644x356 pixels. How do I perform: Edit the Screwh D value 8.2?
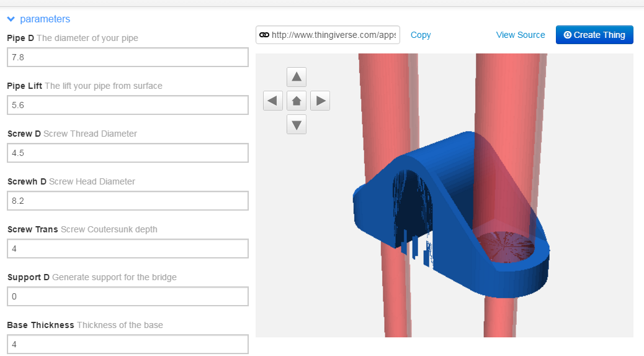pos(128,201)
